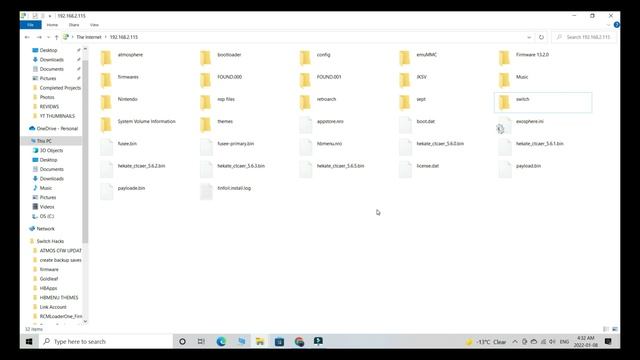Select the fusee.bin file
The width and height of the screenshot is (640, 360).
[x=127, y=144]
